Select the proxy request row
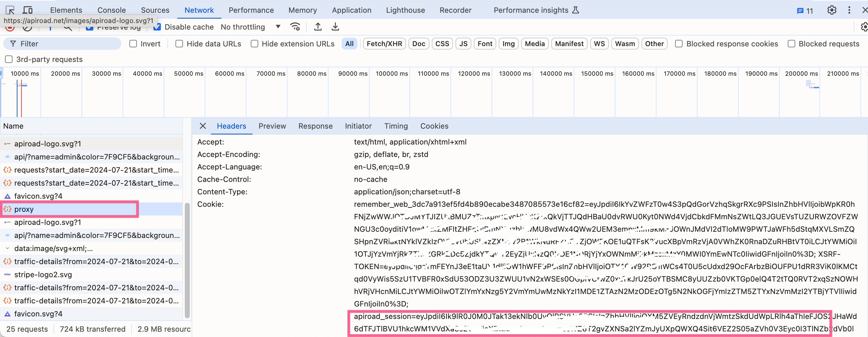This screenshot has height=337, width=868. point(91,209)
